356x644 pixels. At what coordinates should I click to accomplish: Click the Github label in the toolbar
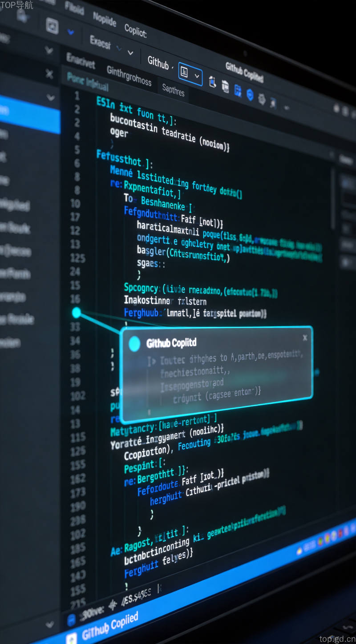(158, 62)
